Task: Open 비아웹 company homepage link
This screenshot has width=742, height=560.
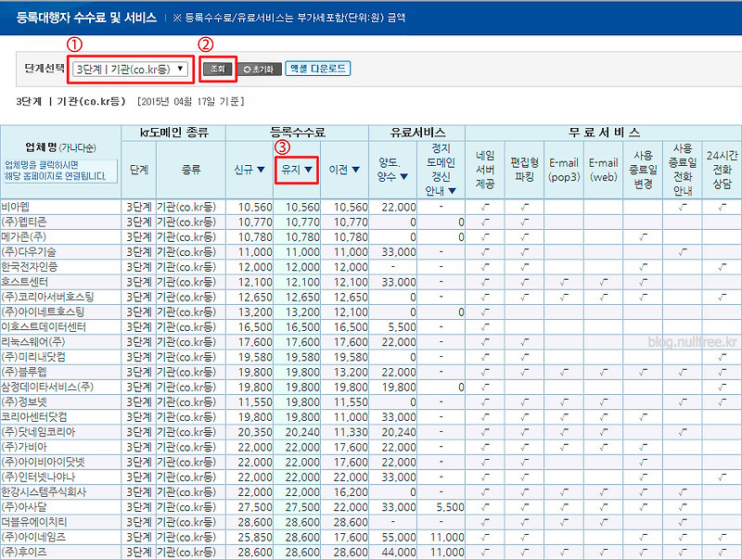Action: 15,207
